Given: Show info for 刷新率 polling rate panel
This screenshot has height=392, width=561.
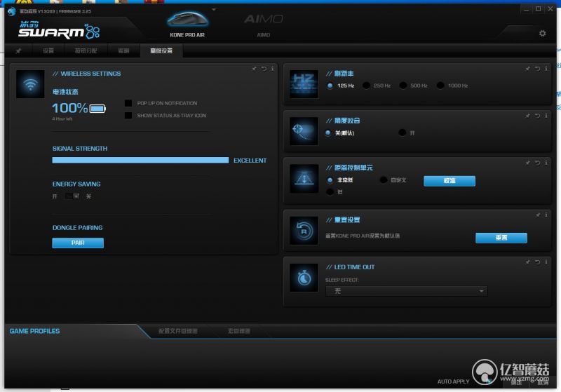Looking at the screenshot, I should (x=546, y=69).
